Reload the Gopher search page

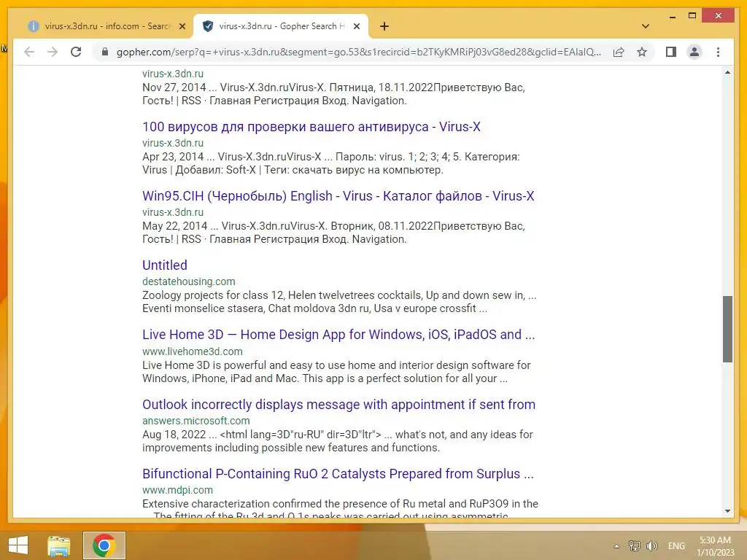pyautogui.click(x=76, y=52)
